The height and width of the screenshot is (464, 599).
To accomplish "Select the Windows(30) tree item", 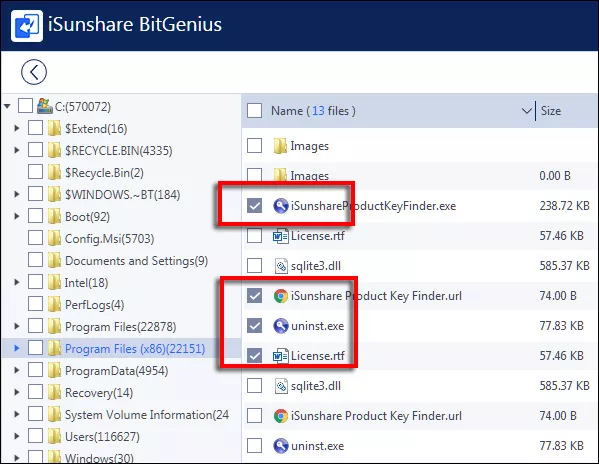I will pos(99,458).
